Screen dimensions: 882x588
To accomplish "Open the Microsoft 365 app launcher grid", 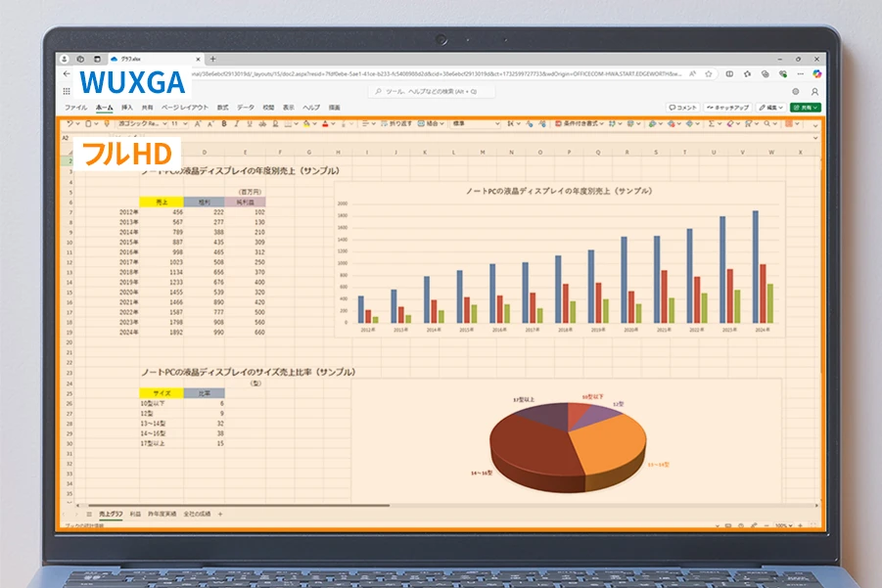I will [67, 91].
